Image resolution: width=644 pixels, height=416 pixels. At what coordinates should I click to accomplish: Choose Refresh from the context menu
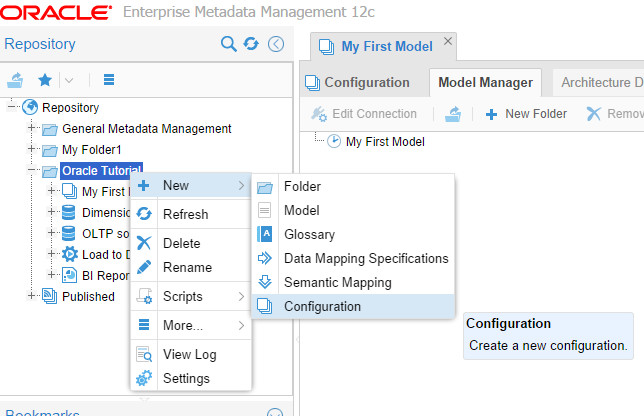click(191, 214)
